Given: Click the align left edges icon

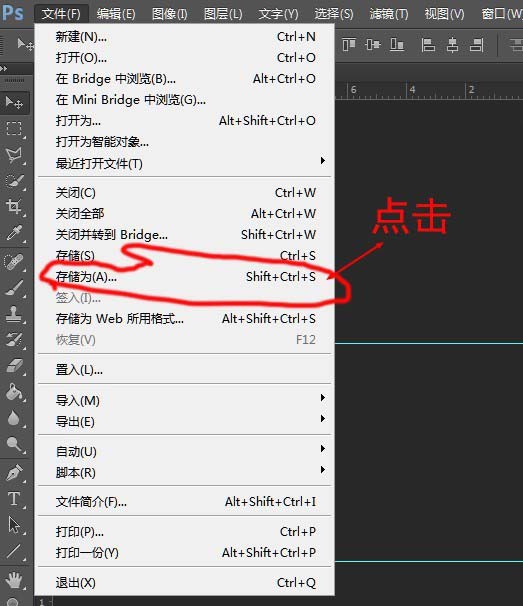Looking at the screenshot, I should click(428, 45).
